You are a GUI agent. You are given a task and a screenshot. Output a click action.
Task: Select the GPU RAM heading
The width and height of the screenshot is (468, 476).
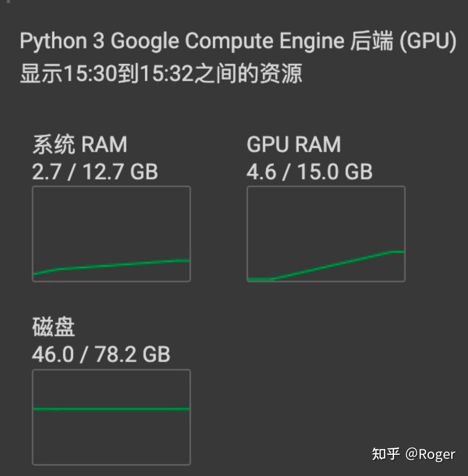pos(294,145)
